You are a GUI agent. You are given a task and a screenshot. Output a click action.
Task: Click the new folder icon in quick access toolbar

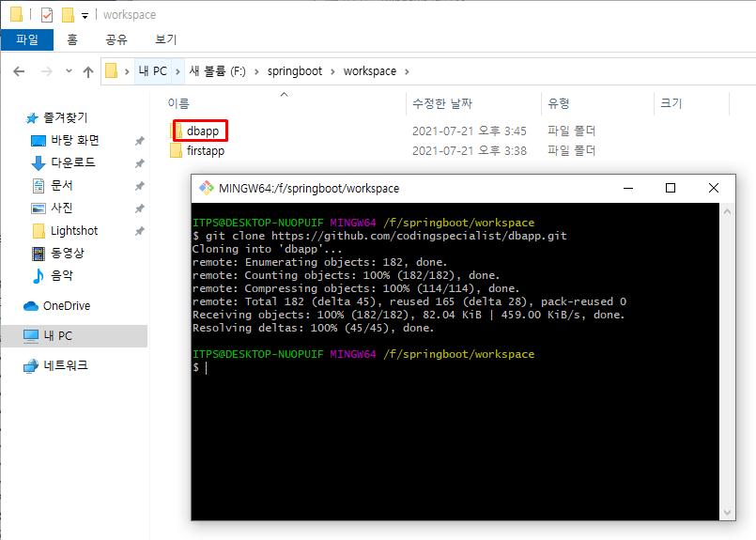[x=68, y=15]
